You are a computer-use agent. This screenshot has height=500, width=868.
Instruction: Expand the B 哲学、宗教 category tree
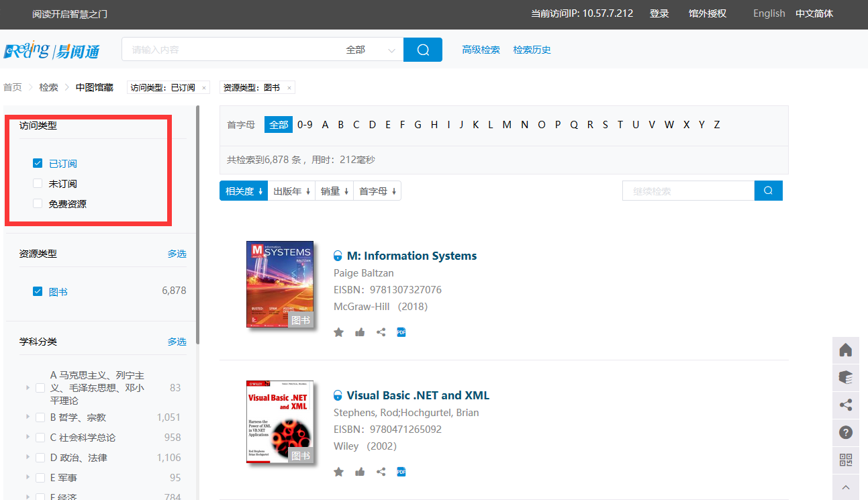point(28,417)
